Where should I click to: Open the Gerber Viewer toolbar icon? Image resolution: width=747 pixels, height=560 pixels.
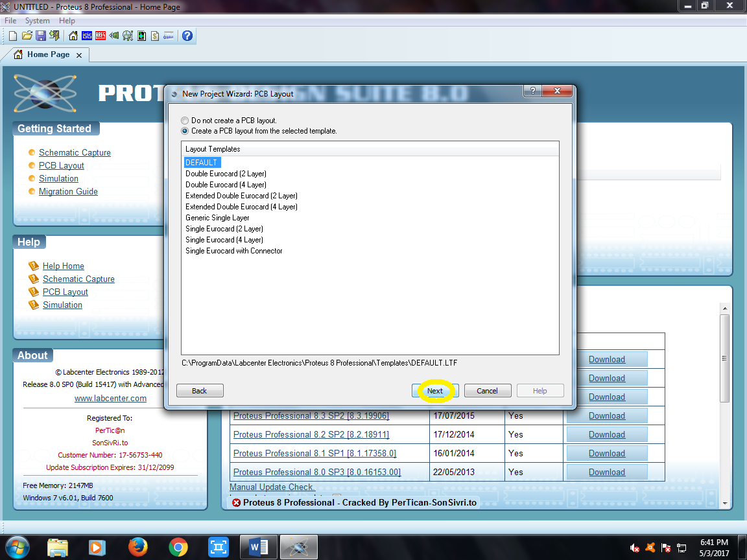point(128,36)
